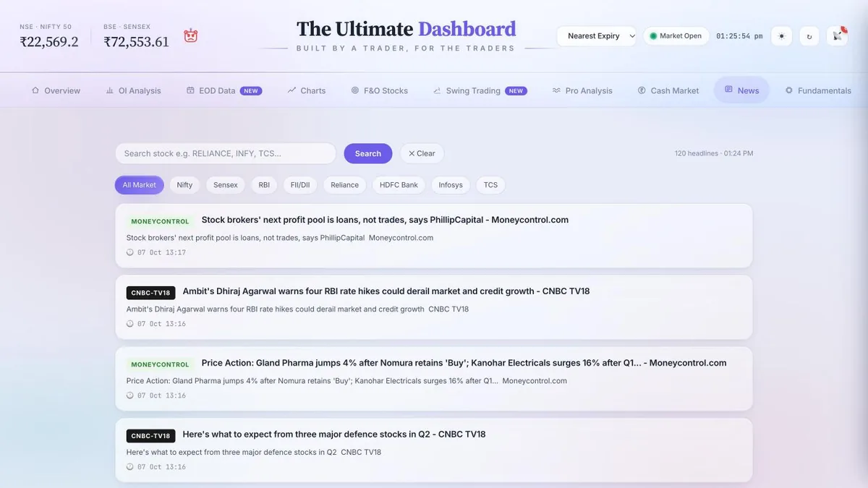Switch to the OI Analysis tab
868x488 pixels.
(x=134, y=90)
